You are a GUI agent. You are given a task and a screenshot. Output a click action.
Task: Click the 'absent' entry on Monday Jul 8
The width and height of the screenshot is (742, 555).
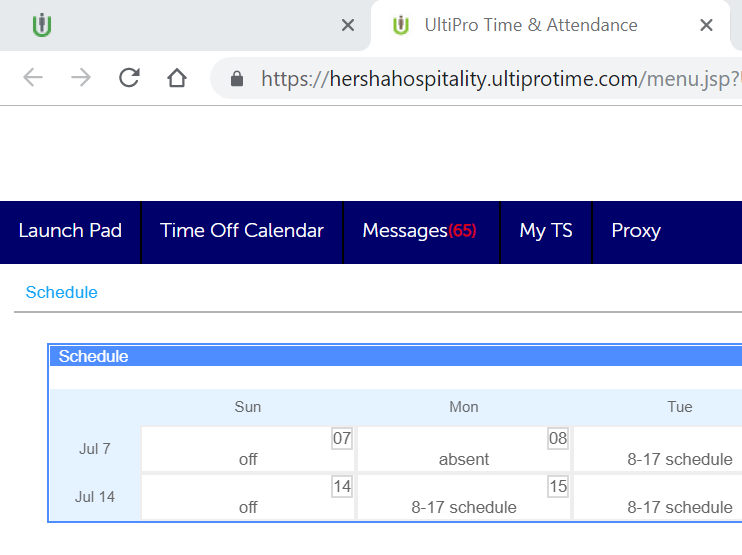tap(464, 459)
